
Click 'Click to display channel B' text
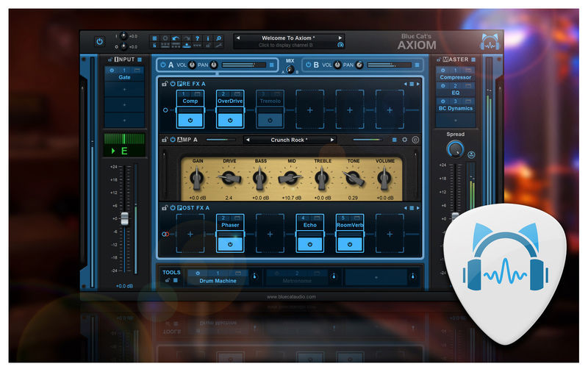click(285, 45)
